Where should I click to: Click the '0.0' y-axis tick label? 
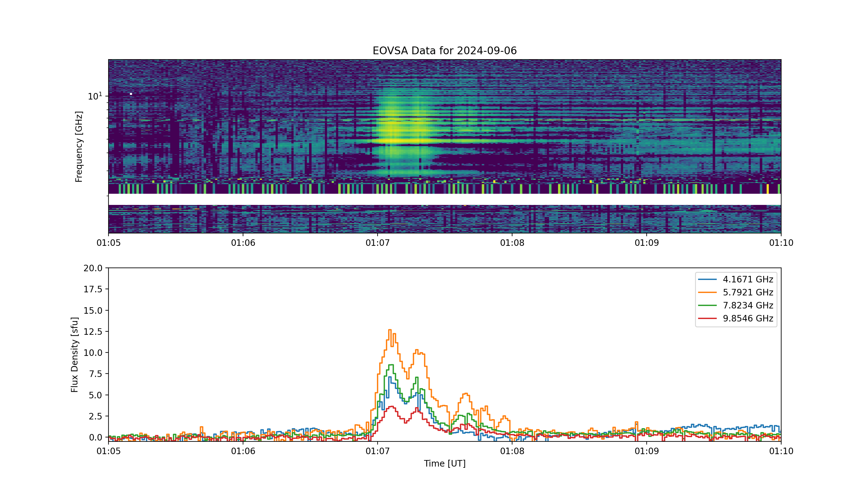tap(95, 437)
